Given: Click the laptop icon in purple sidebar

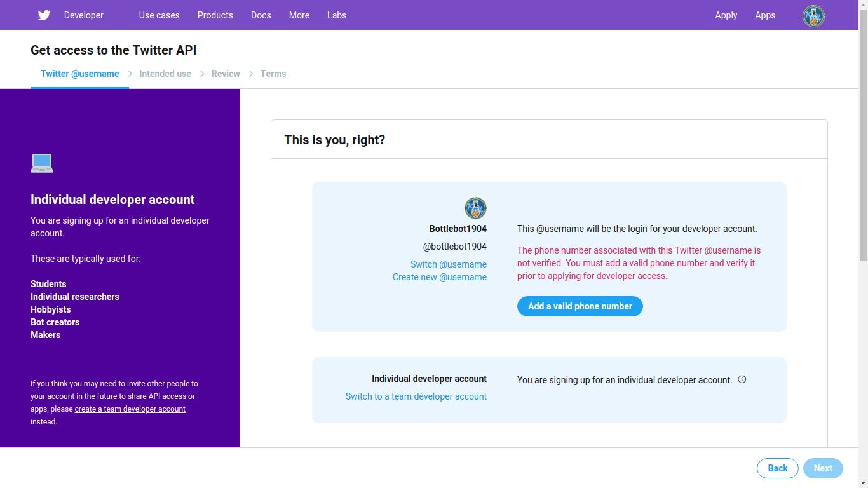Looking at the screenshot, I should tap(42, 163).
